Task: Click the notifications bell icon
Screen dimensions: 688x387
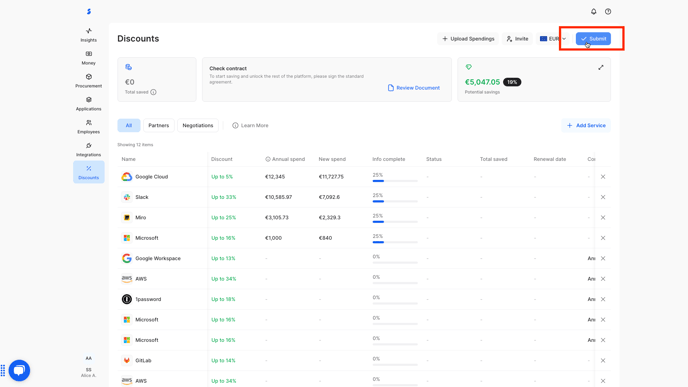Action: [x=593, y=11]
